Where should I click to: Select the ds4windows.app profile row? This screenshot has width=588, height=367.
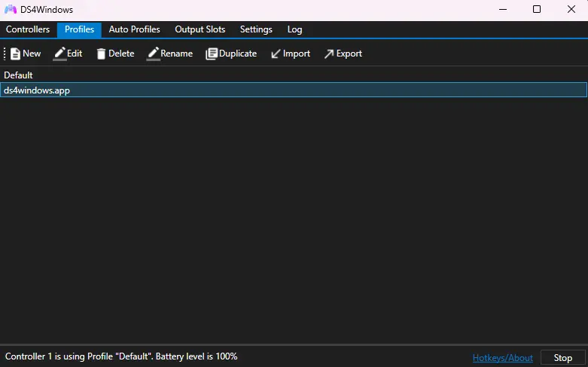tap(294, 90)
